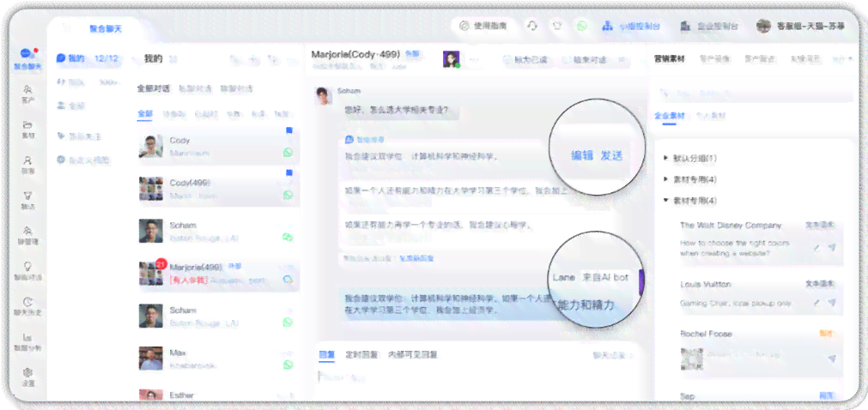Select the 内部可见回复 tab
868x410 pixels.
[412, 354]
